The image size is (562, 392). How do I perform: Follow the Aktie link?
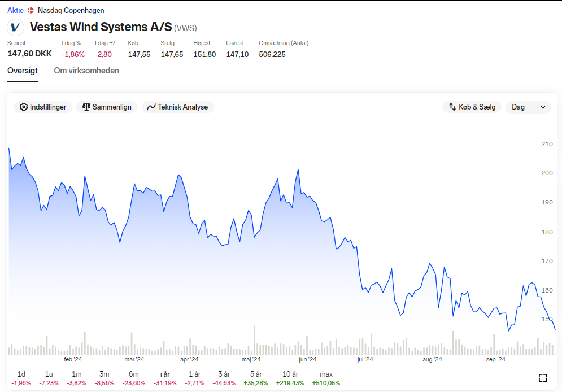pos(15,11)
